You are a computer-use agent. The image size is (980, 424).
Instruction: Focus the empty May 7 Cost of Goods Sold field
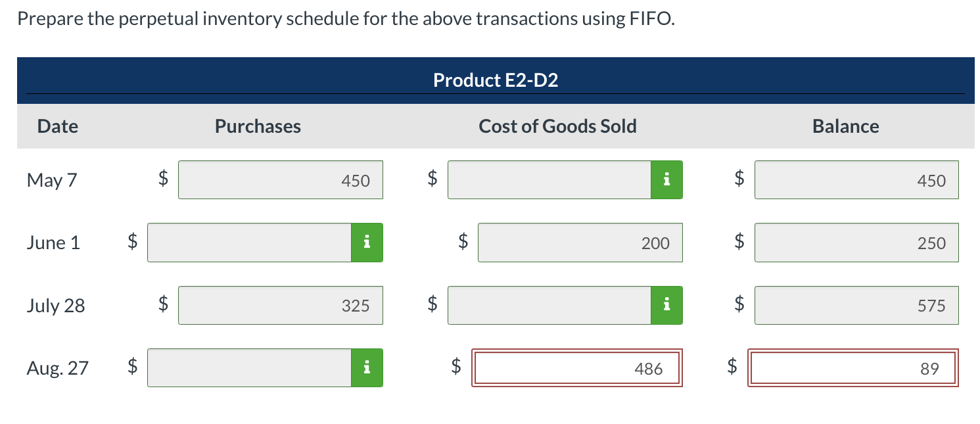point(549,179)
